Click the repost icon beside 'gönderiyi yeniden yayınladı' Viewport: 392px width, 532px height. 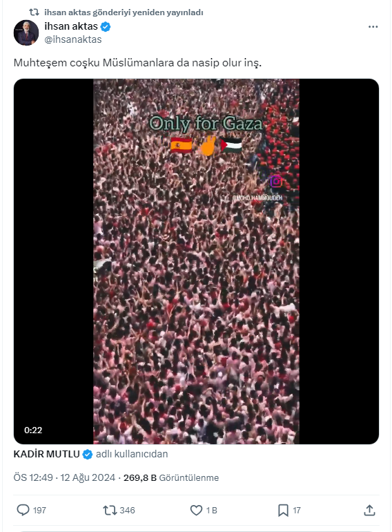click(35, 12)
